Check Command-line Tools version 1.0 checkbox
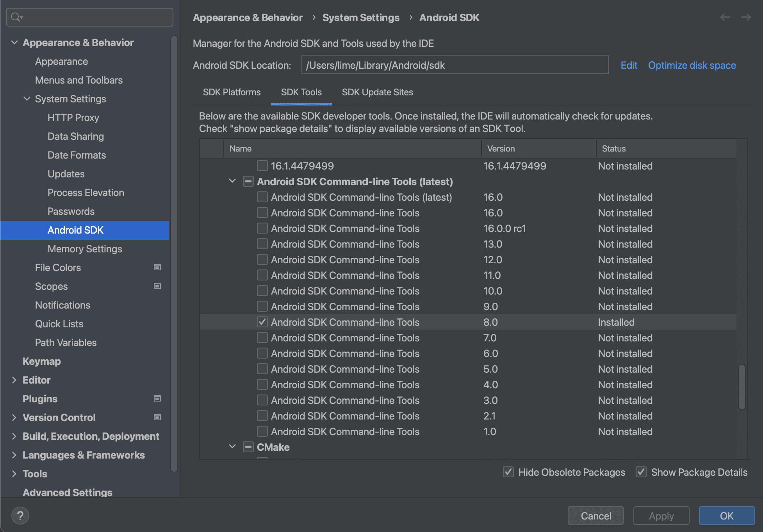The width and height of the screenshot is (763, 532). point(262,431)
